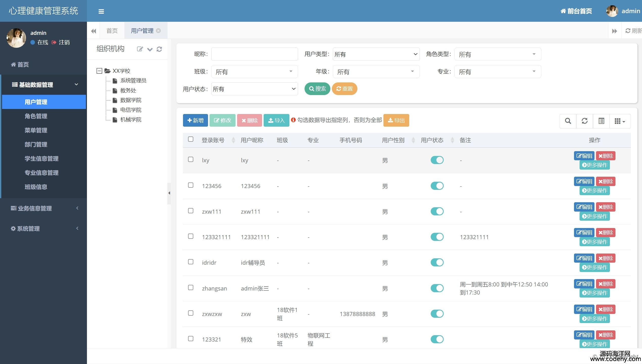This screenshot has height=364, width=642.
Task: Focus the 昵称 input field
Action: (x=255, y=54)
